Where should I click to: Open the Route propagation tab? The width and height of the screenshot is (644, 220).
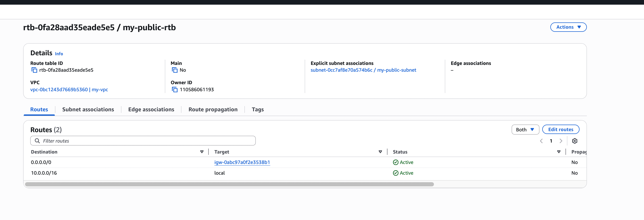pos(213,109)
